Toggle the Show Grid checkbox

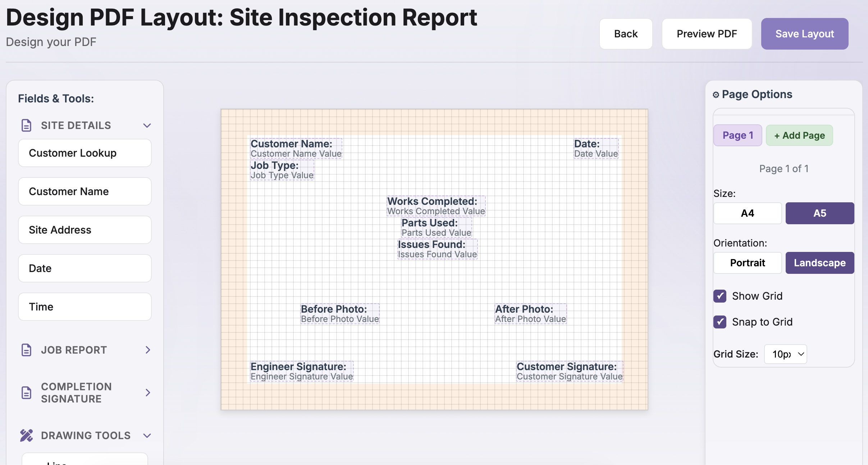pyautogui.click(x=720, y=296)
